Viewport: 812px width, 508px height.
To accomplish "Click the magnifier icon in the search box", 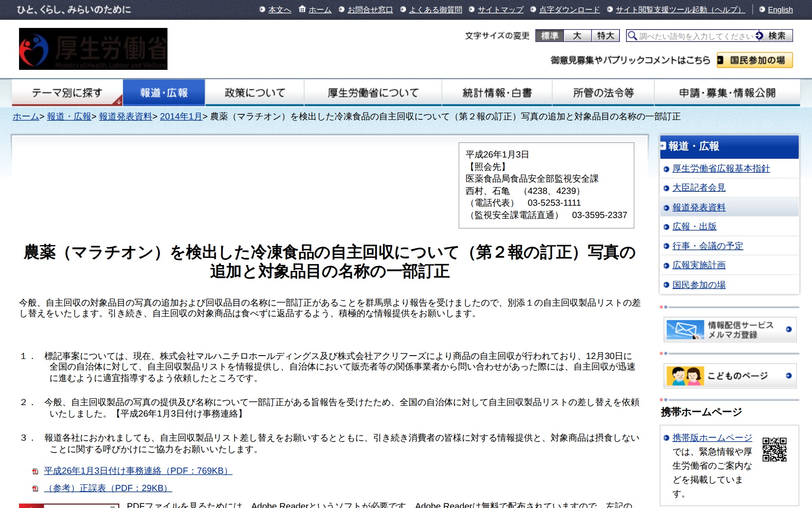I will (x=632, y=36).
